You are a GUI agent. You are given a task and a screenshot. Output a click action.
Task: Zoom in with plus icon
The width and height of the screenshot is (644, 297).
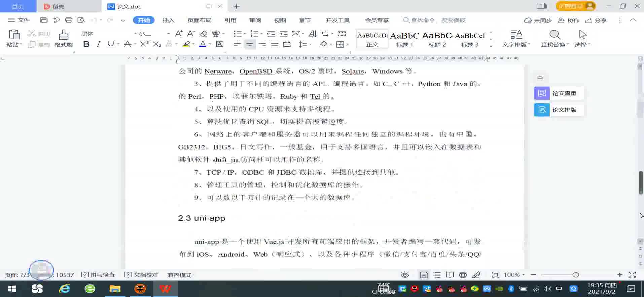619,275
